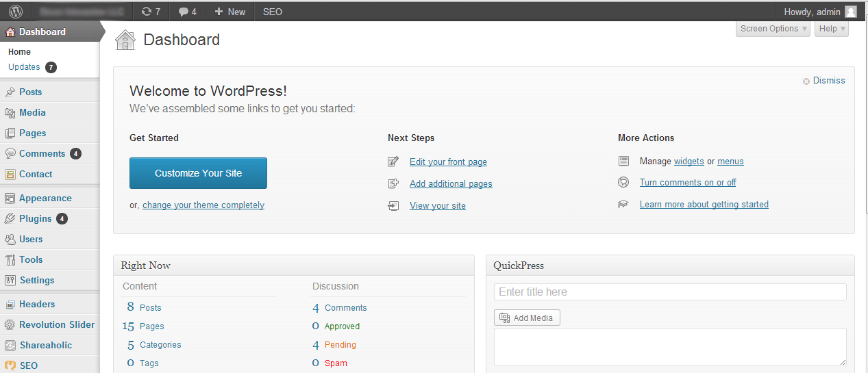Open Howdy, admin account menu
Image resolution: width=868 pixels, height=373 pixels.
820,12
